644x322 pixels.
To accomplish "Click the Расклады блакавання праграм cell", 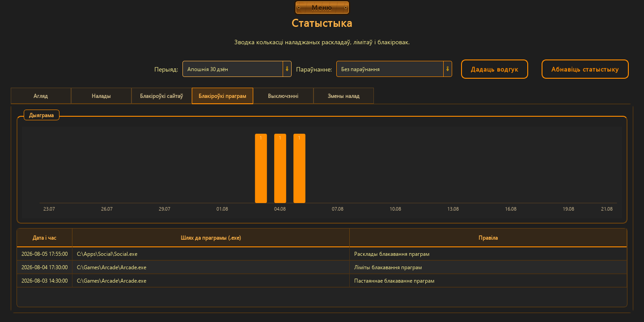I will coord(488,254).
